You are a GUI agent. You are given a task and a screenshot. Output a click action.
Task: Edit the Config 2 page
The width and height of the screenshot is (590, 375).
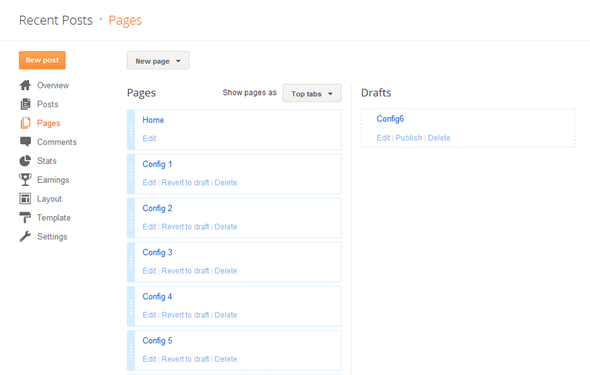tap(149, 226)
